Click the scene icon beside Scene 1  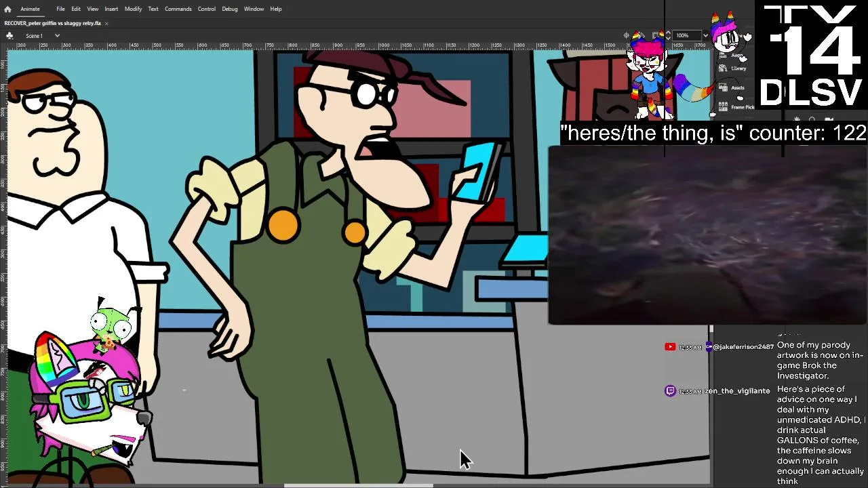pyautogui.click(x=9, y=35)
